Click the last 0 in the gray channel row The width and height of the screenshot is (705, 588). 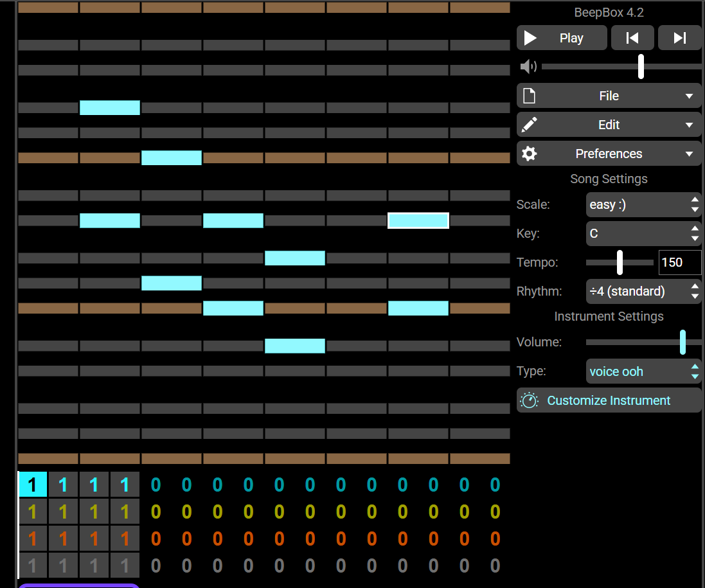(x=495, y=566)
